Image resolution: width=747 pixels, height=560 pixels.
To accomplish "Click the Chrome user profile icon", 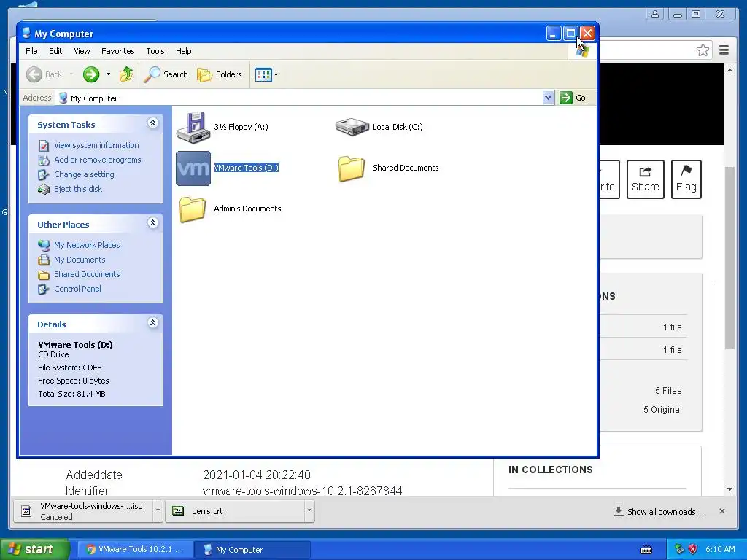I will [x=655, y=14].
